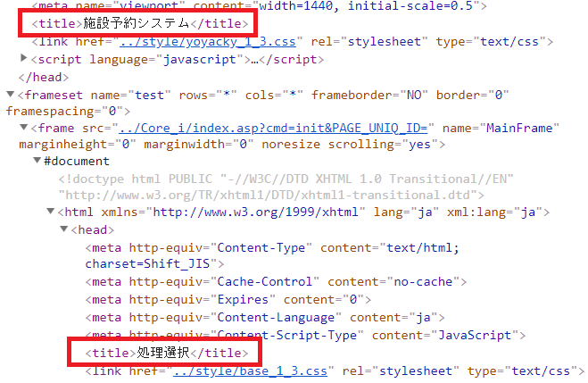588x383 pixels.
Task: Click the xml:lang="ja" attribute text
Action: 494,212
